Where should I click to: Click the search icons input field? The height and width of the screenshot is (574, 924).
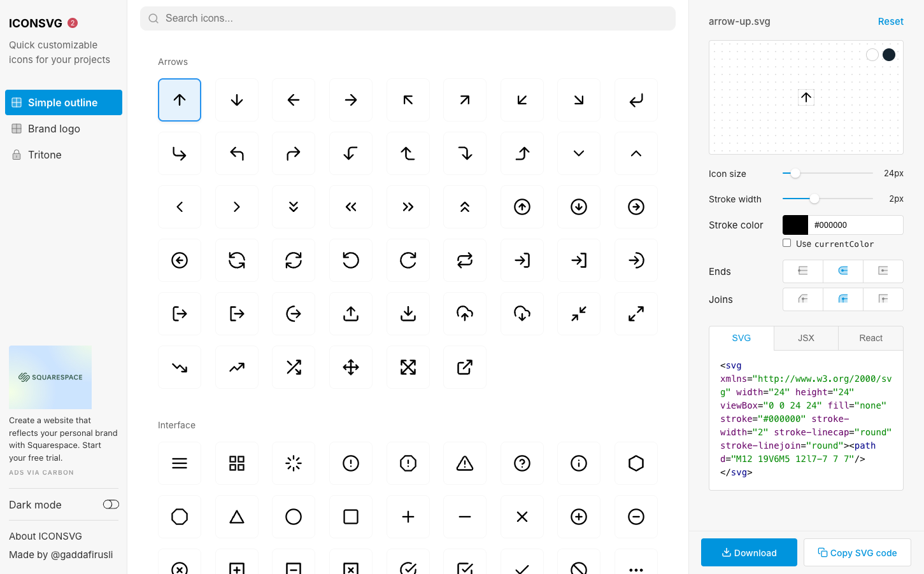tap(407, 18)
